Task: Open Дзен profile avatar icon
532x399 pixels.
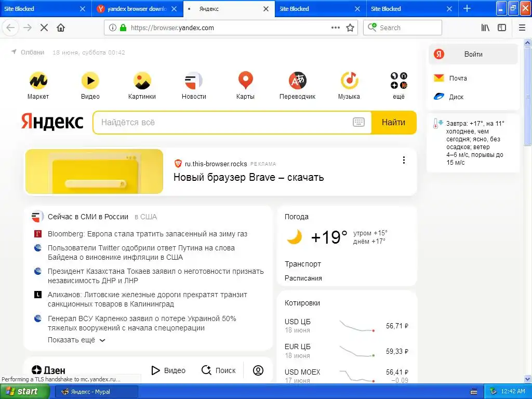Action: [258, 370]
